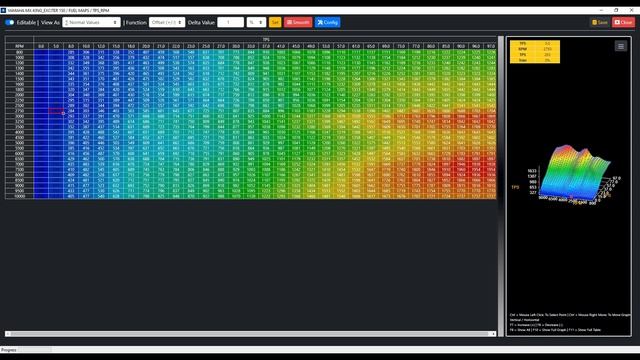Viewport: 640px width, 360px height.
Task: Select the 80.0 TPS column header
Action: [431, 47]
